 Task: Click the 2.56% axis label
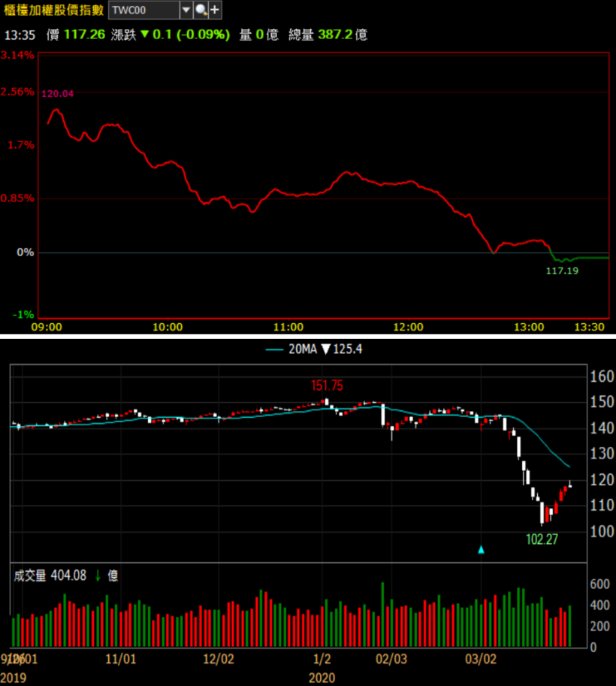pyautogui.click(x=17, y=92)
